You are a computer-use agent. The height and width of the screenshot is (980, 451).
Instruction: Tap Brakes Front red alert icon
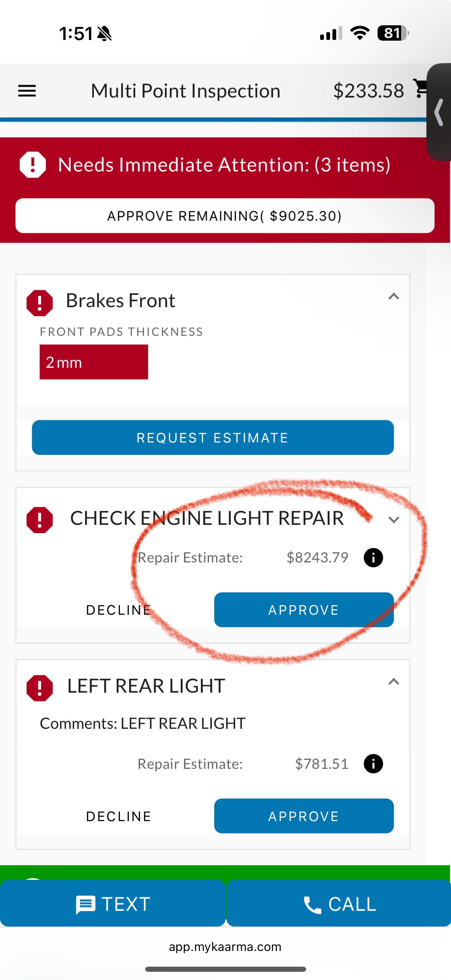point(40,303)
